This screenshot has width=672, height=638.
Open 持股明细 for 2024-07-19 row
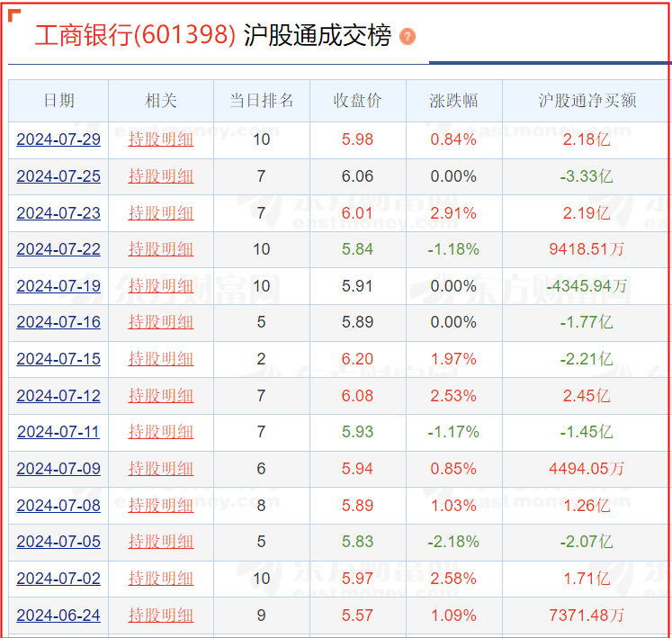pyautogui.click(x=161, y=286)
